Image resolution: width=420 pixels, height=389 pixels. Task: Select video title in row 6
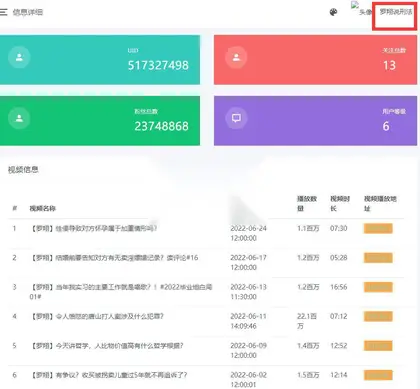[108, 375]
